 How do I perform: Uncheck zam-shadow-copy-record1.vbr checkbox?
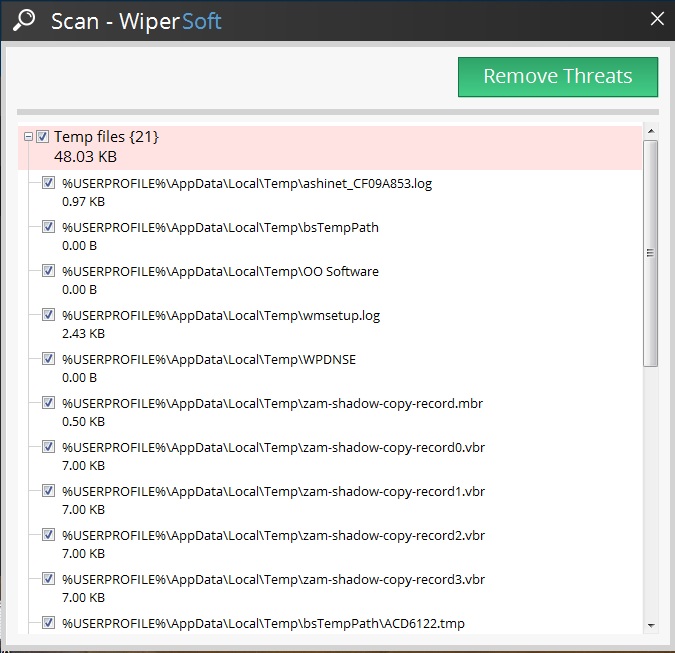48,490
